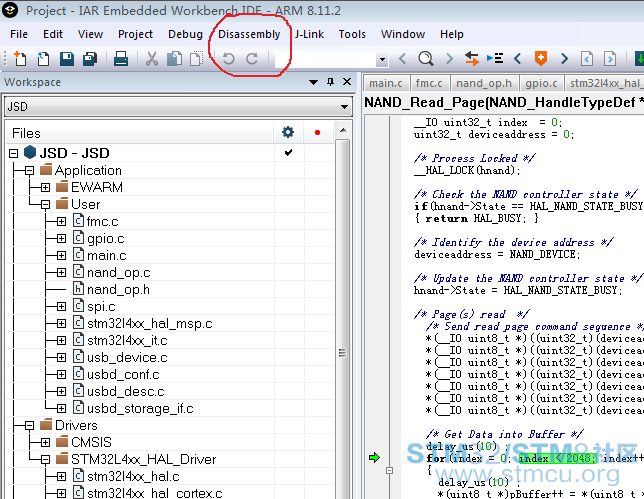
Task: Click the Redo arrow icon
Action: pyautogui.click(x=252, y=59)
